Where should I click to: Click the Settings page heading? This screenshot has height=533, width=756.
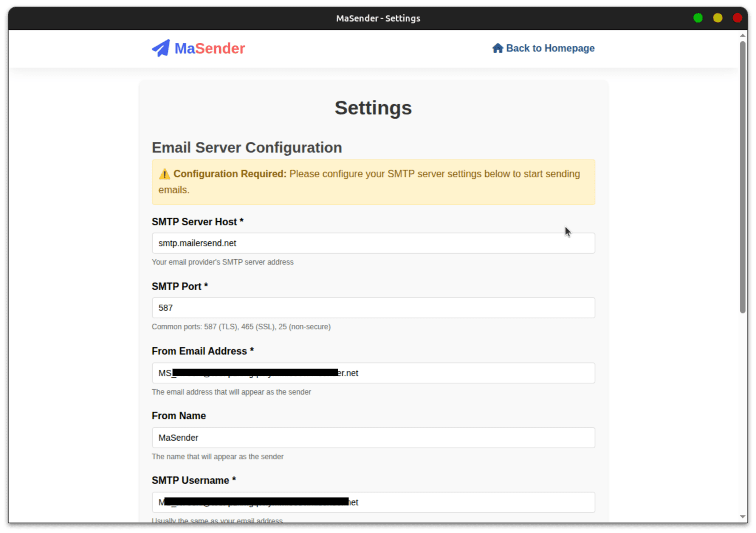click(373, 108)
